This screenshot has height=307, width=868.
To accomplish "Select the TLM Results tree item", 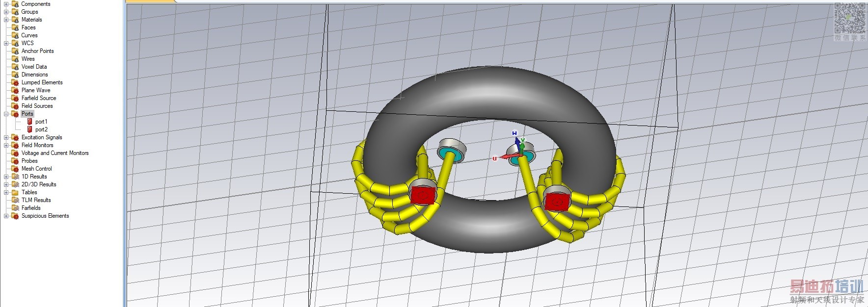I will point(36,200).
